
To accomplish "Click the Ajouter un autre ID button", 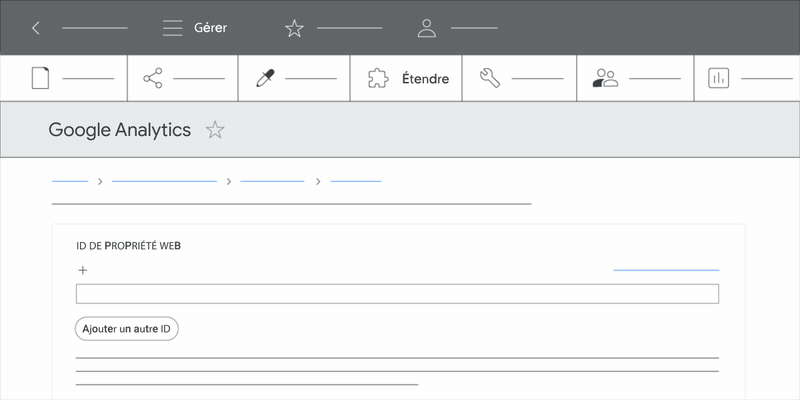I will (x=127, y=329).
